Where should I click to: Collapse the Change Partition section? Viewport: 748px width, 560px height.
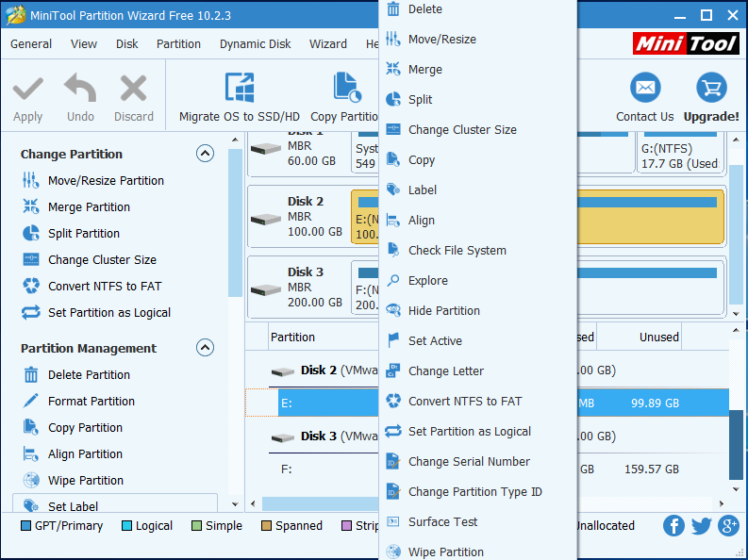pyautogui.click(x=205, y=154)
